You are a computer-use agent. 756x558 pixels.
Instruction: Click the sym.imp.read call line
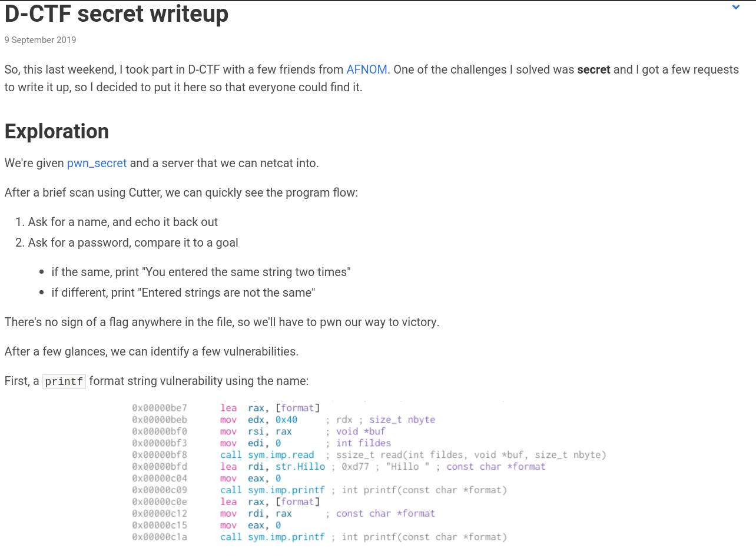click(x=369, y=455)
